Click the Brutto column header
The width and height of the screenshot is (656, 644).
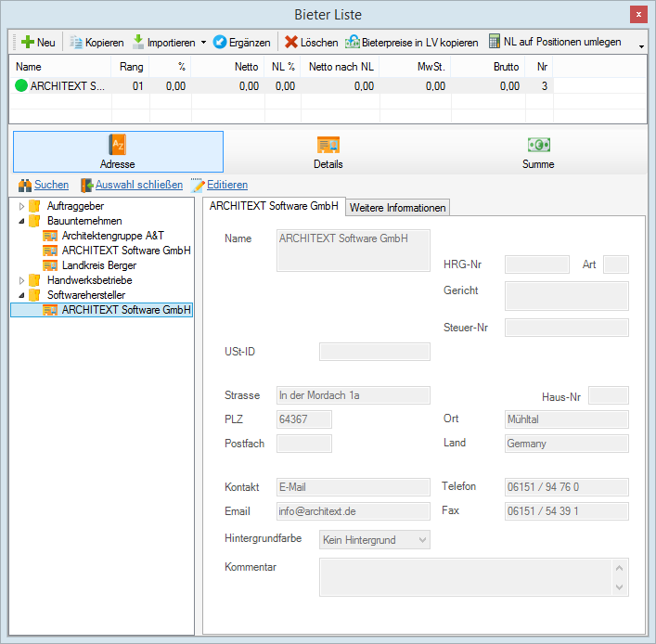click(x=488, y=67)
